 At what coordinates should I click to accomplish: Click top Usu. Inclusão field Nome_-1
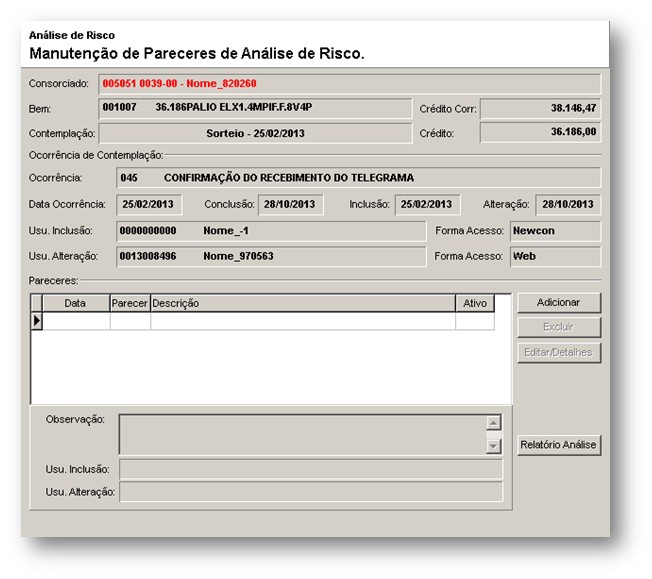click(x=271, y=231)
